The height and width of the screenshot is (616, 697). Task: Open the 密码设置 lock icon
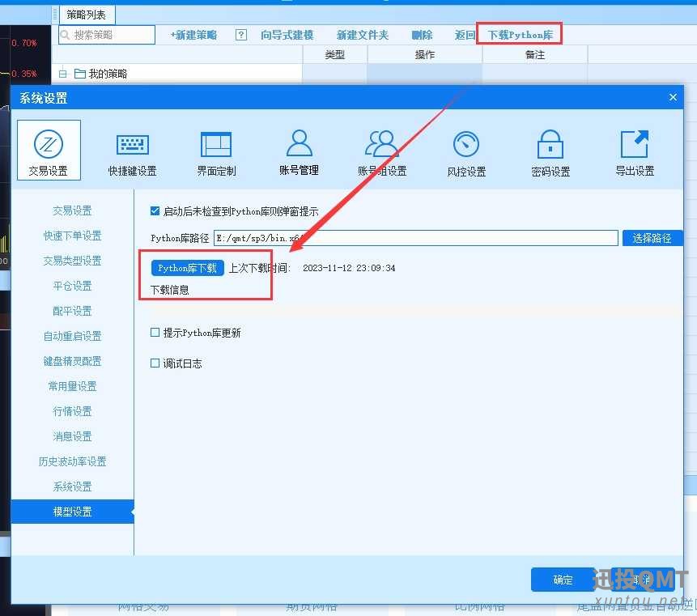[550, 151]
